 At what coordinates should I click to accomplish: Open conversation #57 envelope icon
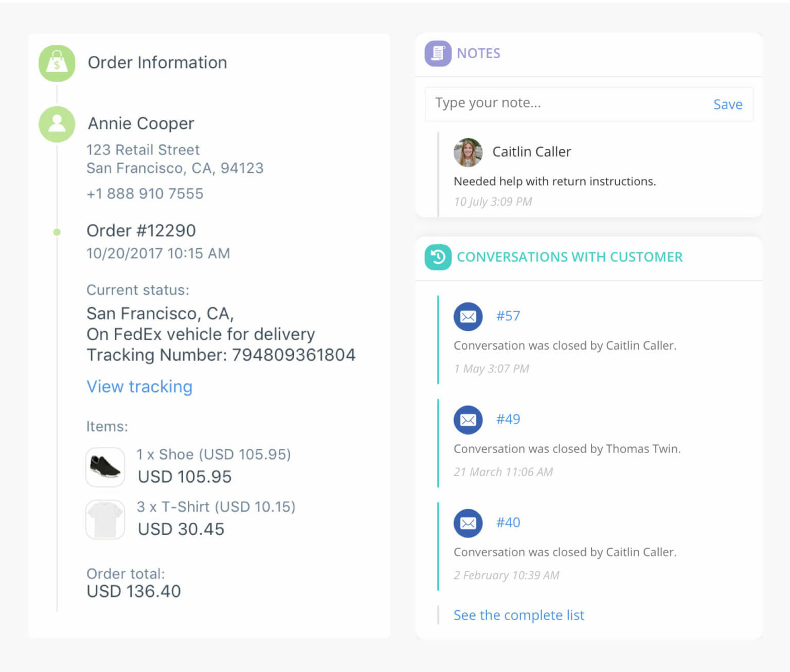(468, 316)
